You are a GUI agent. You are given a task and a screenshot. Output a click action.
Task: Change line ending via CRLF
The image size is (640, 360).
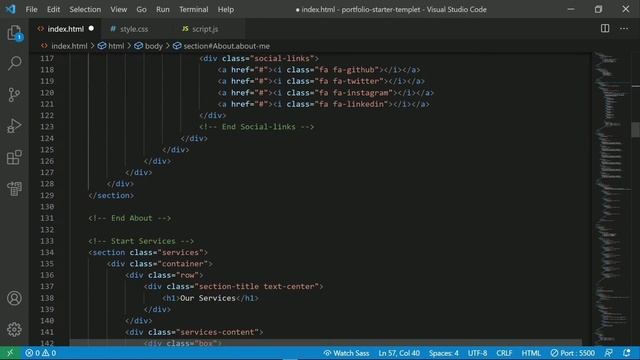504,353
